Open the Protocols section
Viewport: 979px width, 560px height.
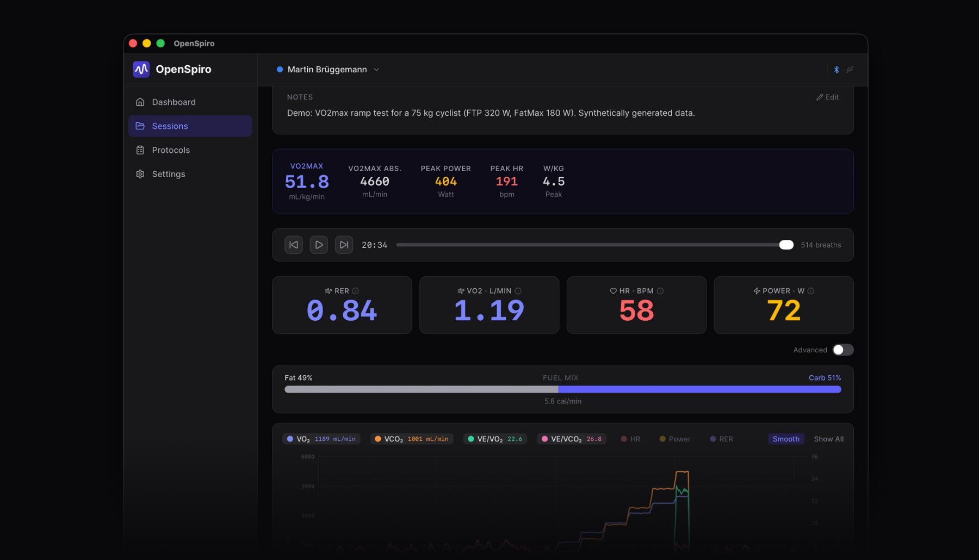click(x=190, y=150)
